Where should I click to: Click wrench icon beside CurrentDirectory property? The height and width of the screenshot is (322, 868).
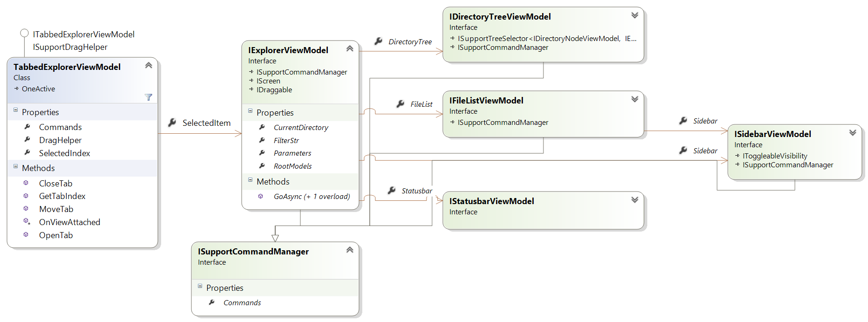(x=262, y=127)
